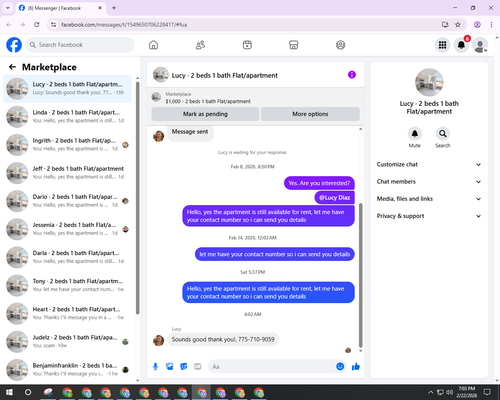Screen dimensions: 500x400
Task: Click chat header title Lucy - 2 beds
Action: pos(225,75)
